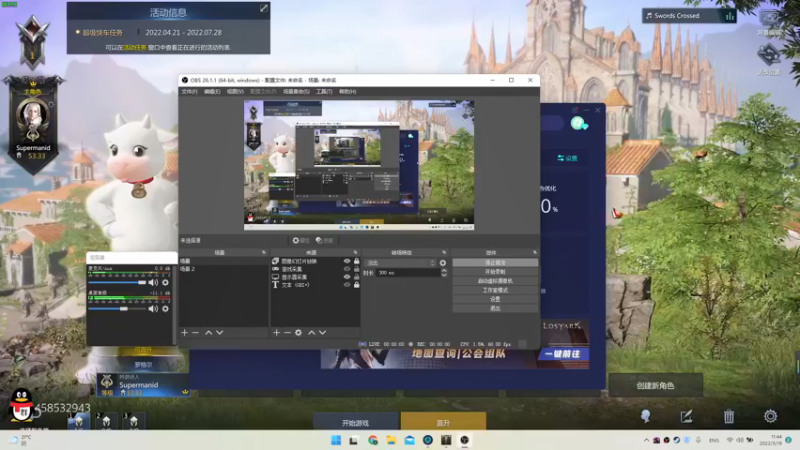The width and height of the screenshot is (800, 450).
Task: Toggle lock on display capture source
Action: coord(357,277)
